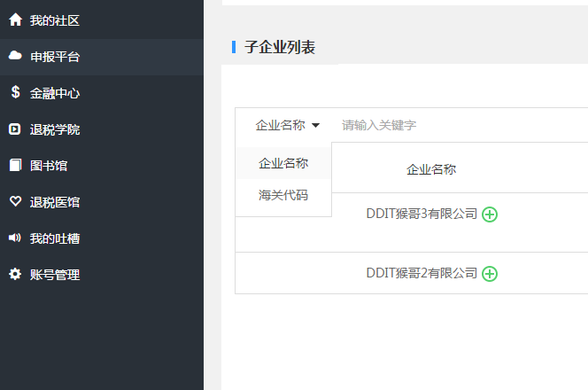Click the home icon for 我的社区
This screenshot has width=588, height=390.
[15, 19]
